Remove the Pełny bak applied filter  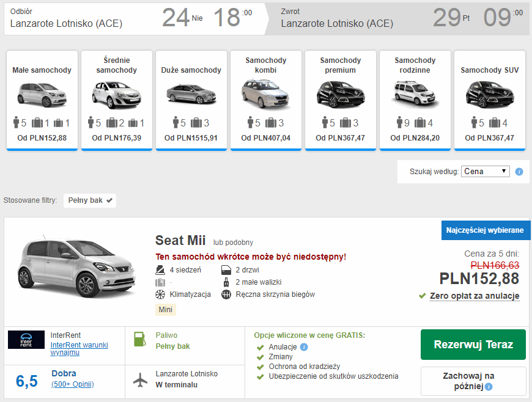(109, 200)
